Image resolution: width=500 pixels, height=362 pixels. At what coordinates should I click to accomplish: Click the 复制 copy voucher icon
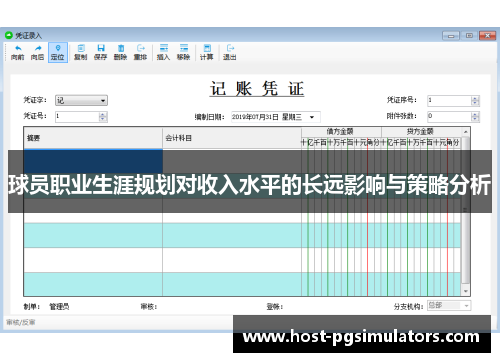(x=81, y=48)
